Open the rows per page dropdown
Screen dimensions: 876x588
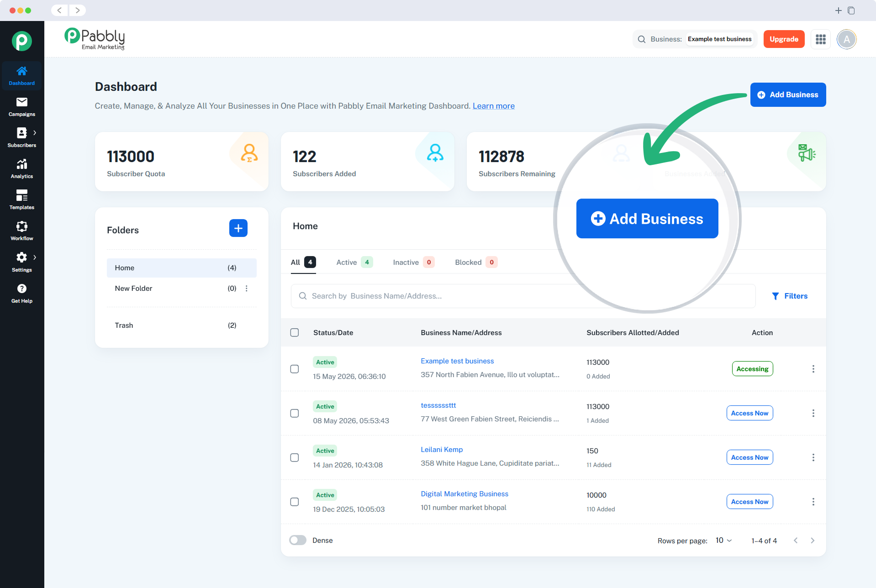point(724,541)
